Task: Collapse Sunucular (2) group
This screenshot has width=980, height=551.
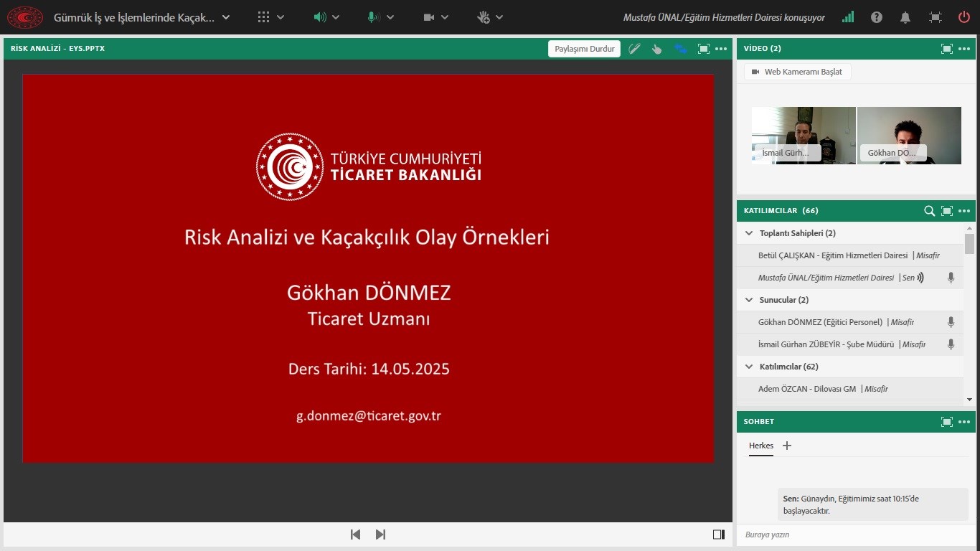Action: 749,300
